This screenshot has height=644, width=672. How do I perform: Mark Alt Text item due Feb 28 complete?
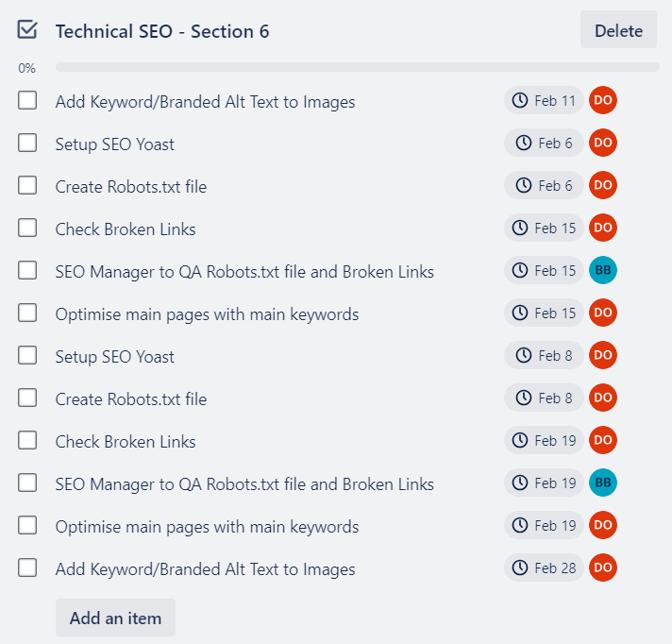click(27, 568)
